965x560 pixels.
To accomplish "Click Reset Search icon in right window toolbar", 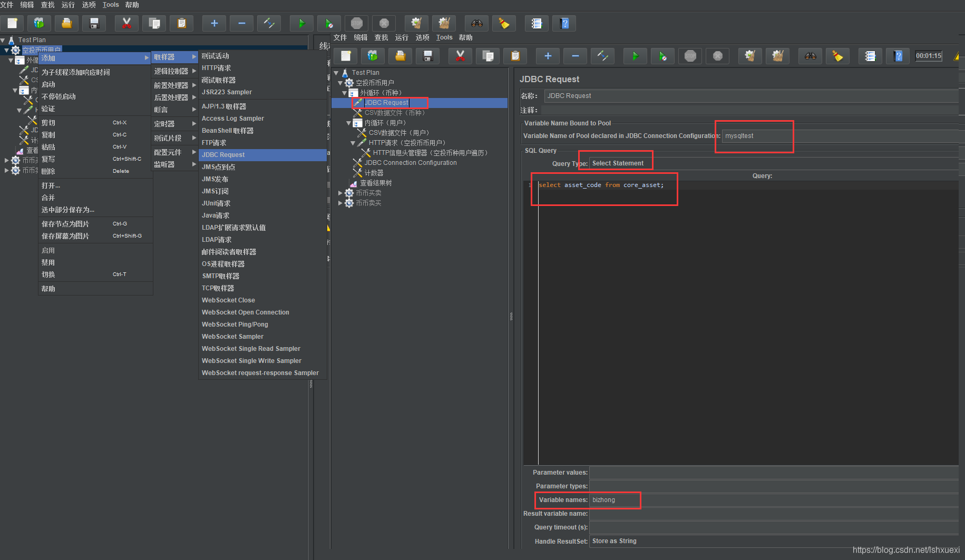I will pos(838,56).
